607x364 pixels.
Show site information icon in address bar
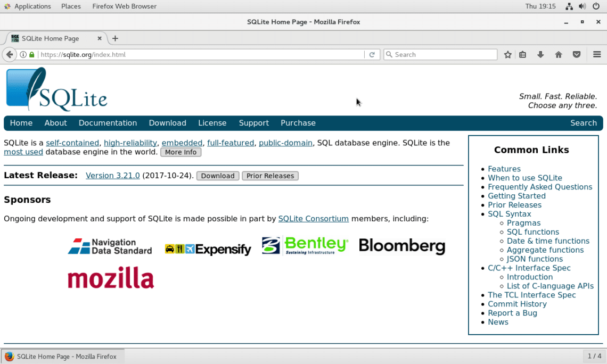coord(23,54)
